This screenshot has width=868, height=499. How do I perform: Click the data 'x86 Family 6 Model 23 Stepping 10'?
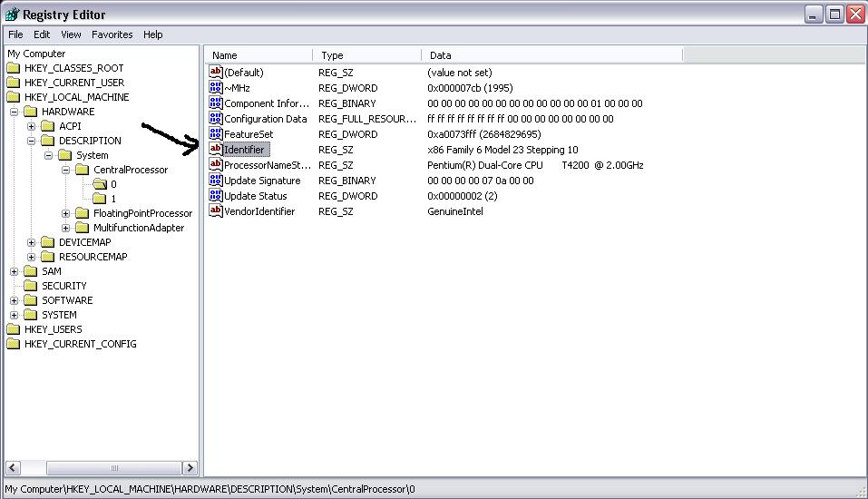click(502, 150)
